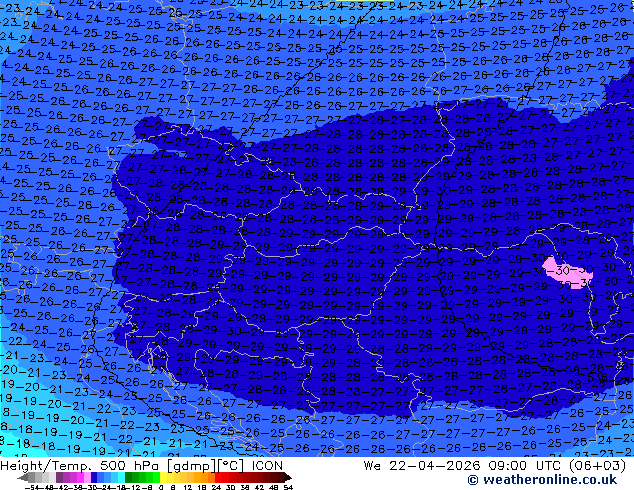
Task: Click the We 22-04-2026 09:00 UTC timestamp
Action: coord(464,466)
